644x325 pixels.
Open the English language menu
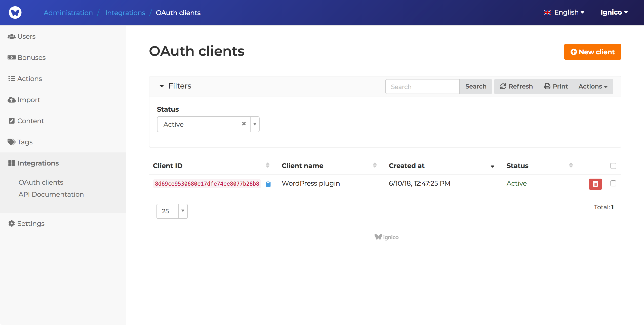point(564,12)
